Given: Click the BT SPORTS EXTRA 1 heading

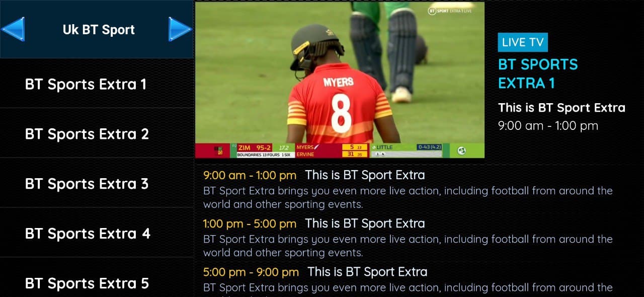Looking at the screenshot, I should (x=538, y=73).
